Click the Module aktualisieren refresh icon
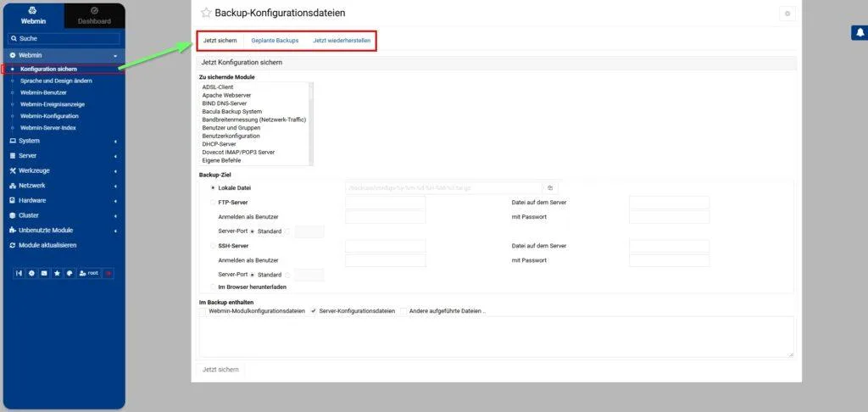Screen dimensions: 868x412 12,245
